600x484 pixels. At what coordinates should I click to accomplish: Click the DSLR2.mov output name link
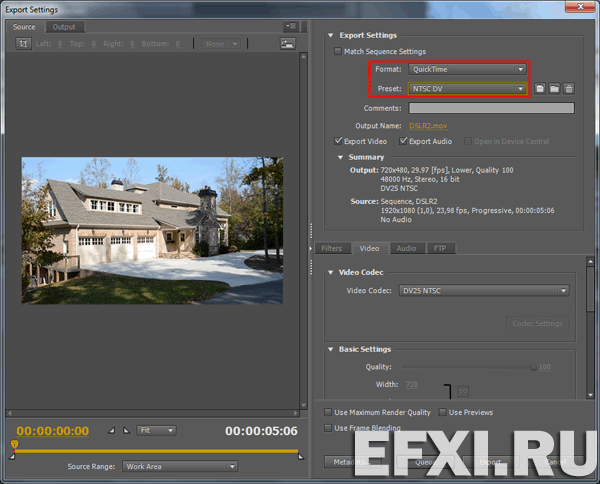click(x=427, y=125)
